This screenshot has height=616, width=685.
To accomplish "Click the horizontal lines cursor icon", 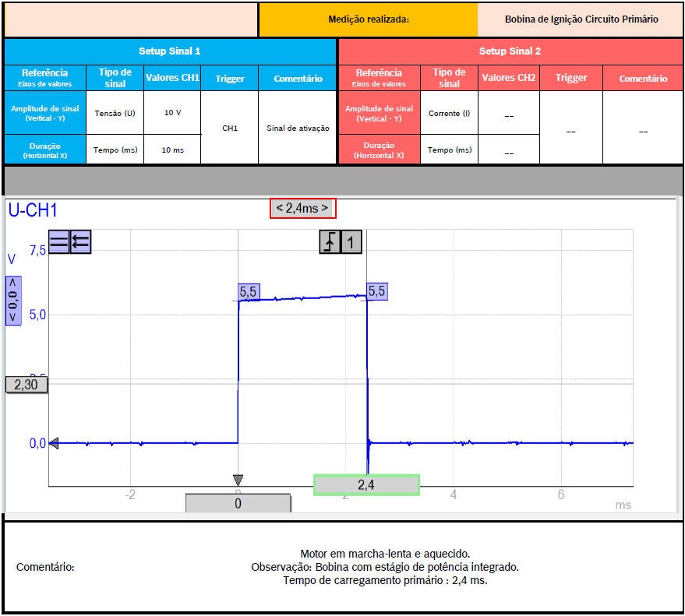I will pos(59,242).
